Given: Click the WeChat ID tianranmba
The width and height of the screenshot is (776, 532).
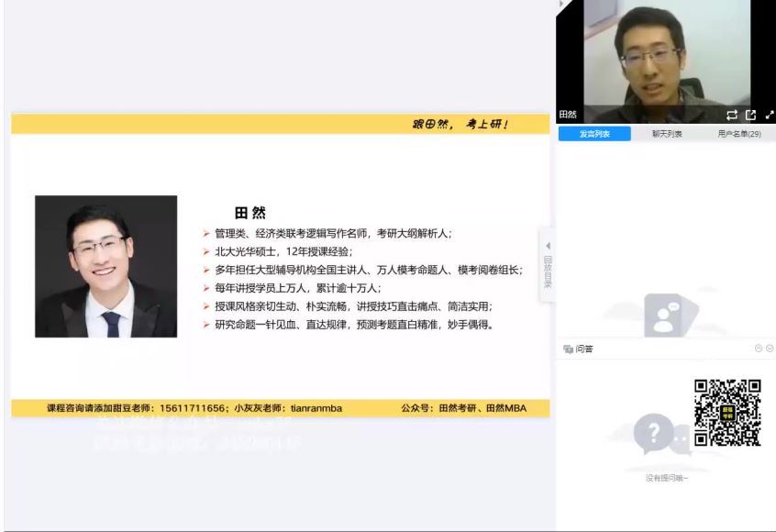Looking at the screenshot, I should pos(316,408).
